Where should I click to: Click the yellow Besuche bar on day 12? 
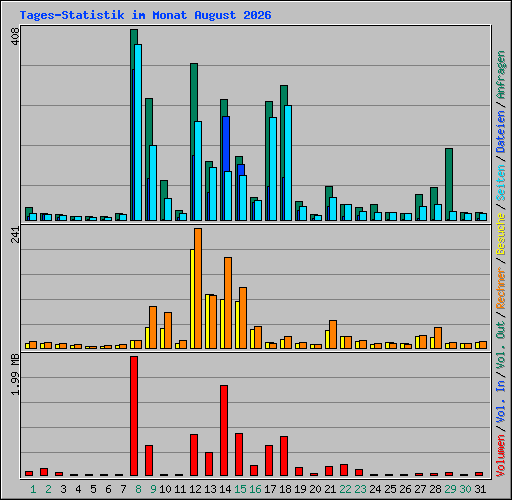pyautogui.click(x=192, y=299)
